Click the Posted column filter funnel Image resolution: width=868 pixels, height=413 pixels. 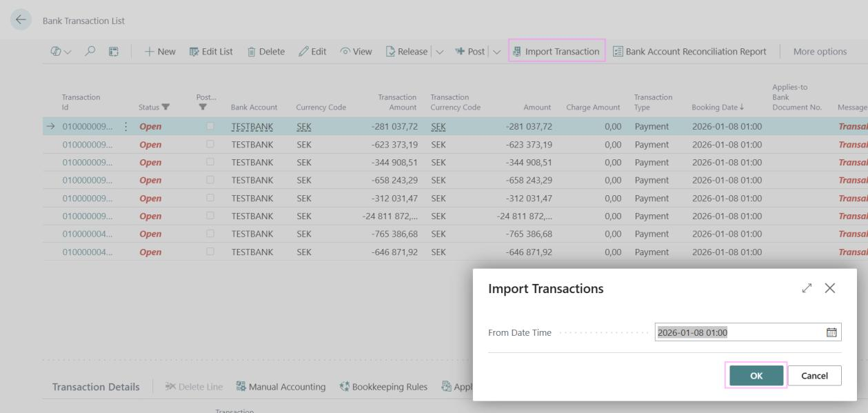[201, 107]
